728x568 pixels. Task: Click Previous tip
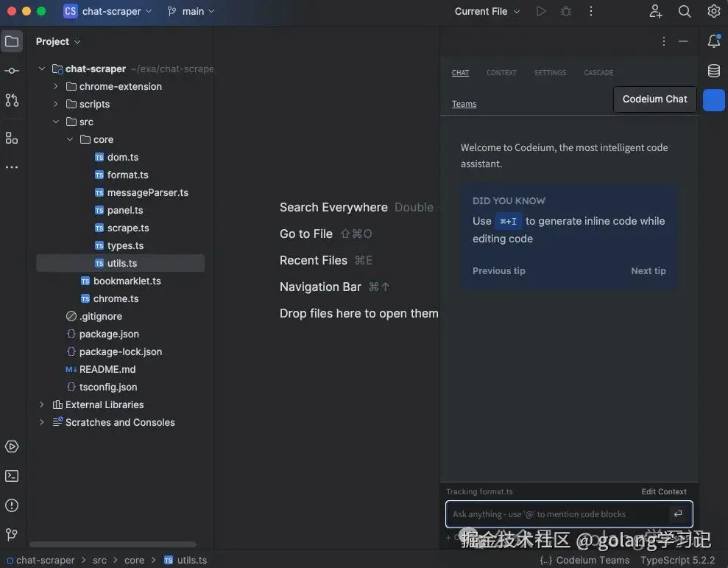pyautogui.click(x=498, y=270)
